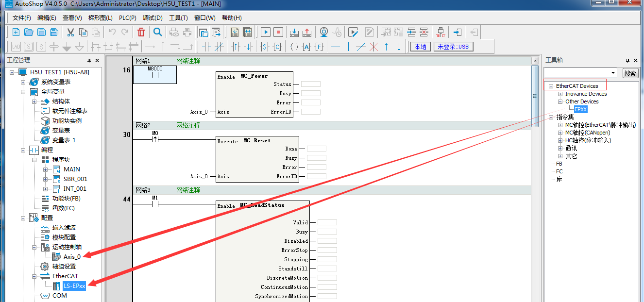Click the red trash delete icon

141,32
